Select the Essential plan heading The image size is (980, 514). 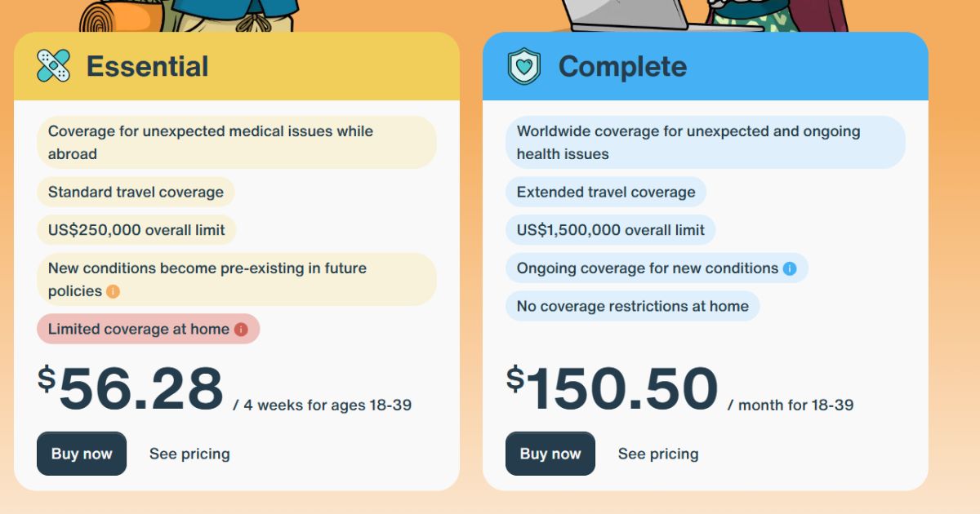[148, 66]
